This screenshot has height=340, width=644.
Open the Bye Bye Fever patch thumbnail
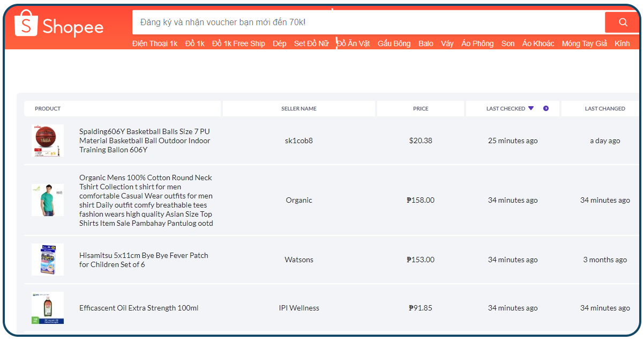coord(48,260)
